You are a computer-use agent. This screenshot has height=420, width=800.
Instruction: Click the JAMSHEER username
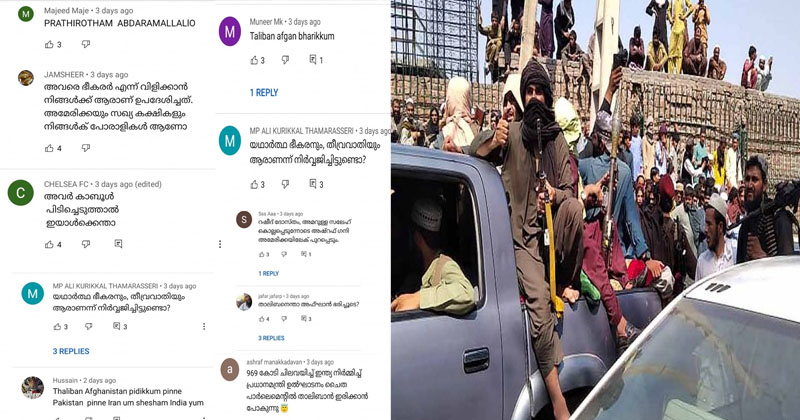(x=64, y=75)
